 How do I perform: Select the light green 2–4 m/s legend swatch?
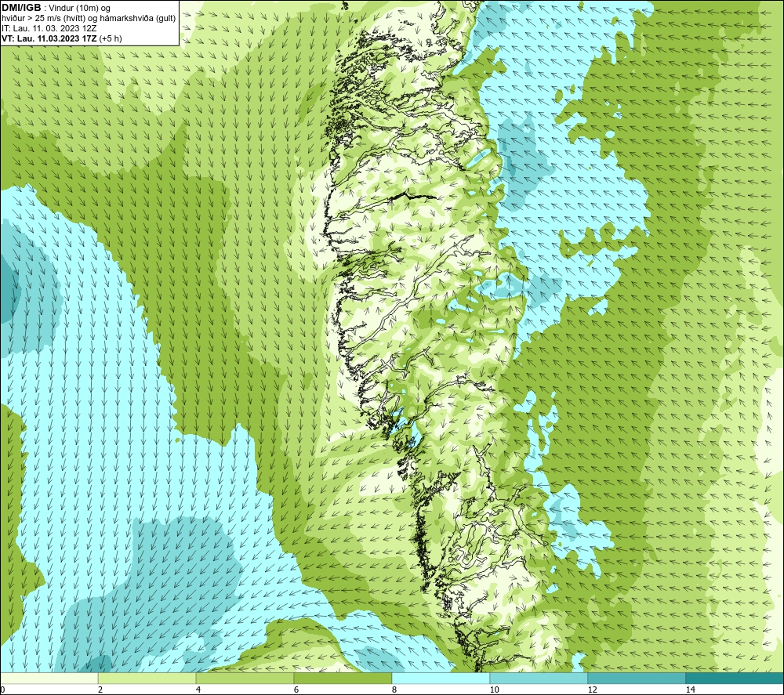click(147, 678)
